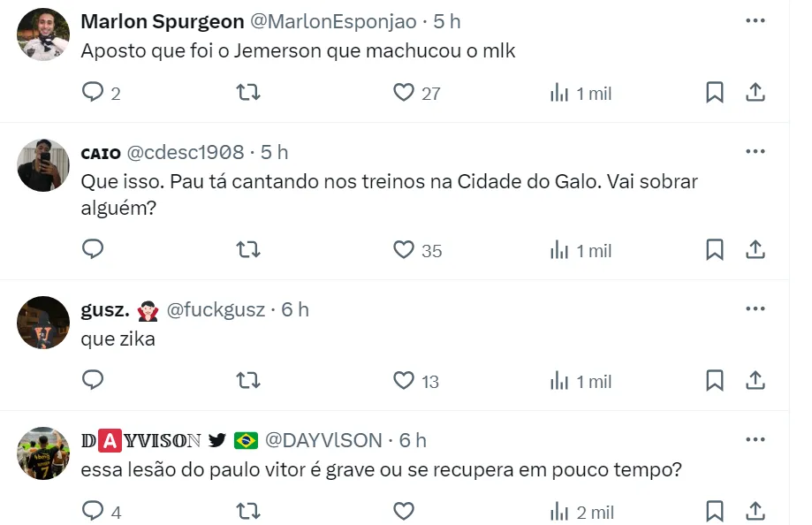Like DAYVISON's tweet about the injury

(404, 511)
